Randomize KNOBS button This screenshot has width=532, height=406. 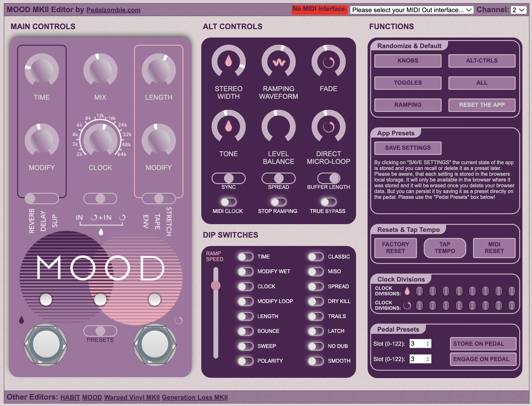[408, 61]
